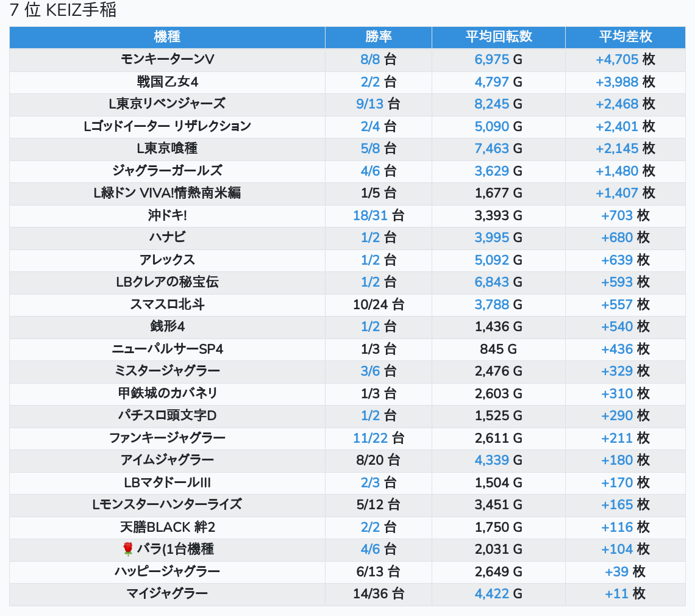695x616 pixels.
Task: Click the 9/13 台 win rate value
Action: click(x=379, y=104)
